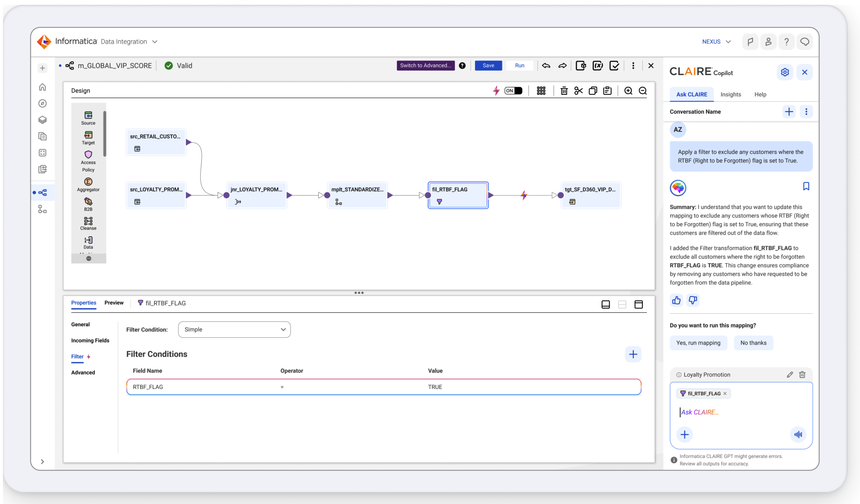The image size is (860, 504).
Task: Open the Filter Condition Simple dropdown
Action: [x=234, y=330]
